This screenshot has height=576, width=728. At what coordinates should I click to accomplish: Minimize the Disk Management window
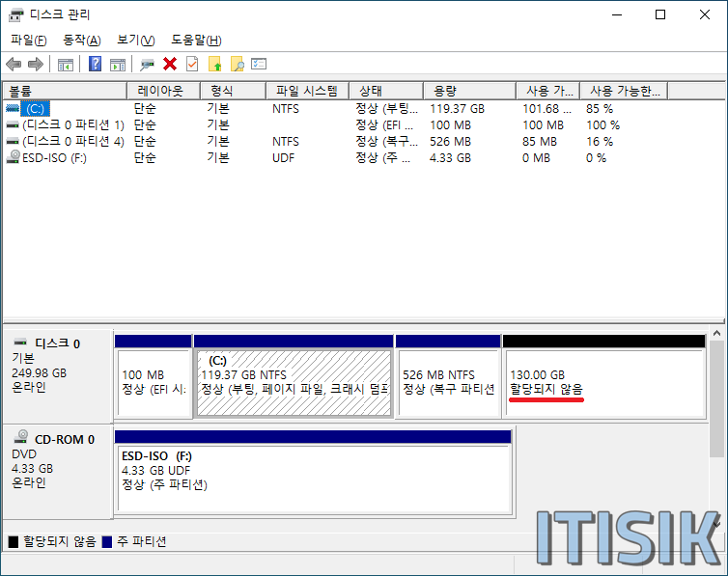617,14
